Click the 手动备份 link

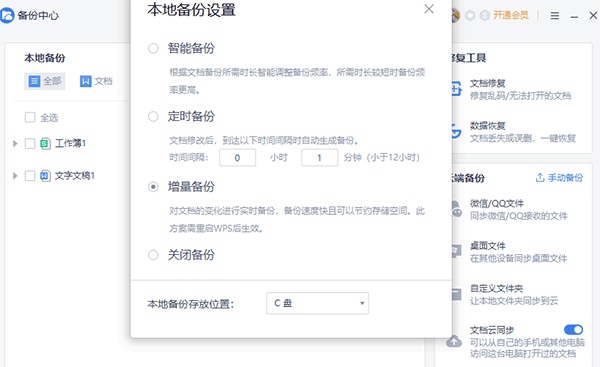click(559, 178)
